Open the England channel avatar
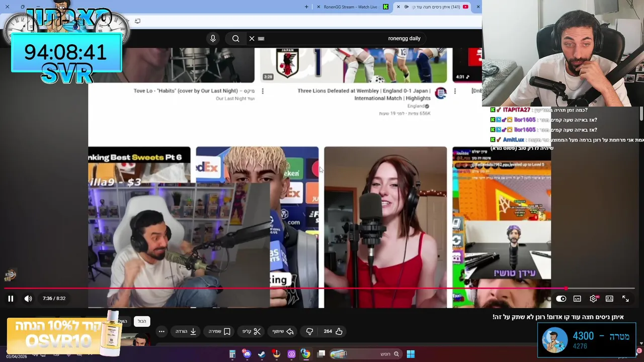Image resolution: width=644 pixels, height=362 pixels. (441, 93)
